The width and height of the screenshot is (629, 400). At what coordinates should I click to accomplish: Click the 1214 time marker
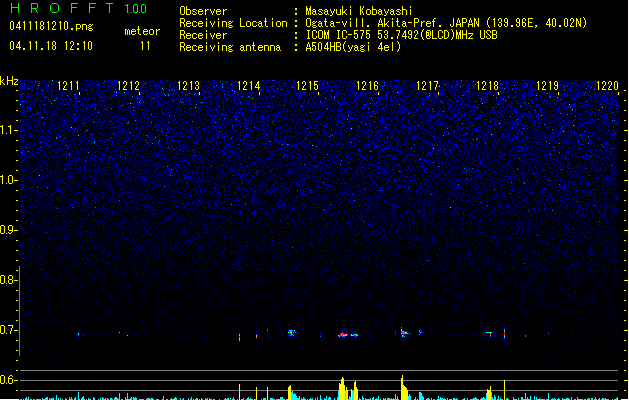pos(248,86)
